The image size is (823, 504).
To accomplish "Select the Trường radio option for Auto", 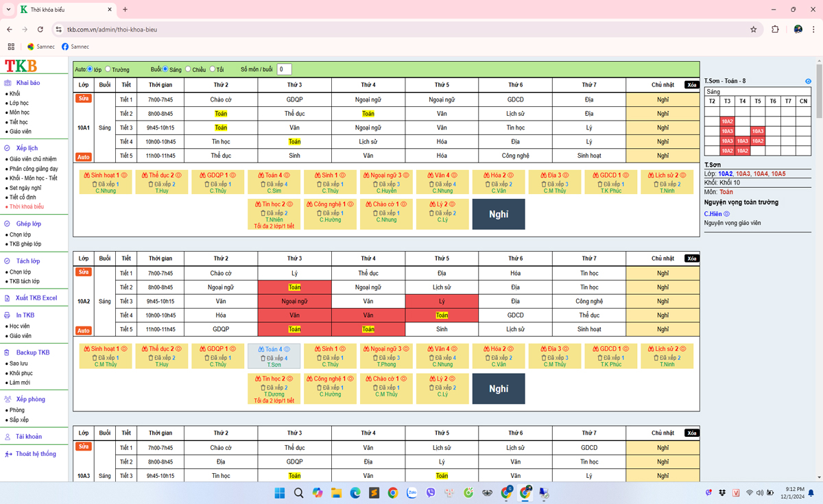I will pyautogui.click(x=108, y=69).
